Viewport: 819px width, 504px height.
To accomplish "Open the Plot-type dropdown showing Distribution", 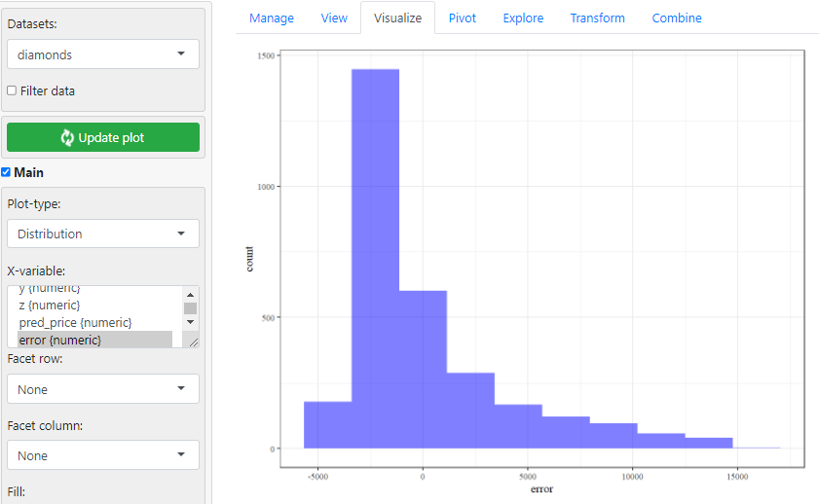I will [103, 234].
